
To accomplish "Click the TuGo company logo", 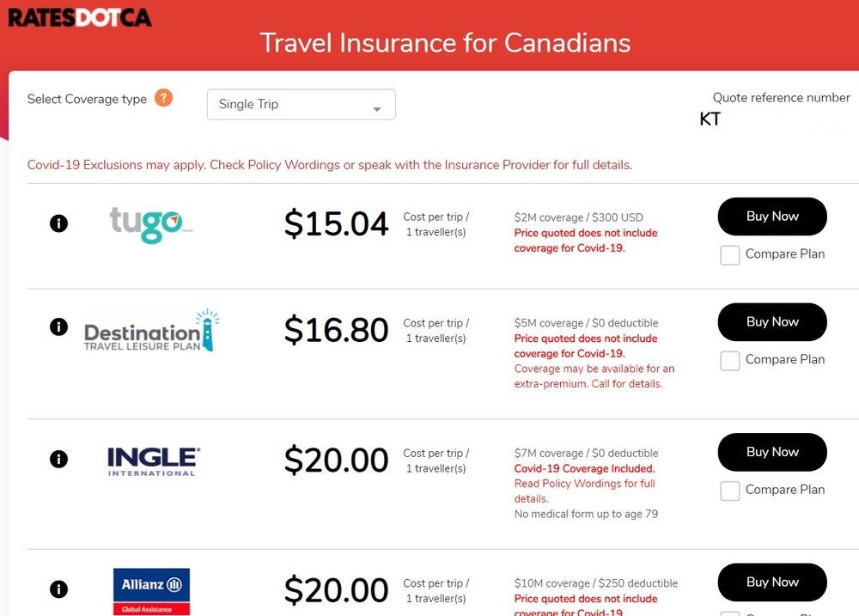I will tap(151, 224).
